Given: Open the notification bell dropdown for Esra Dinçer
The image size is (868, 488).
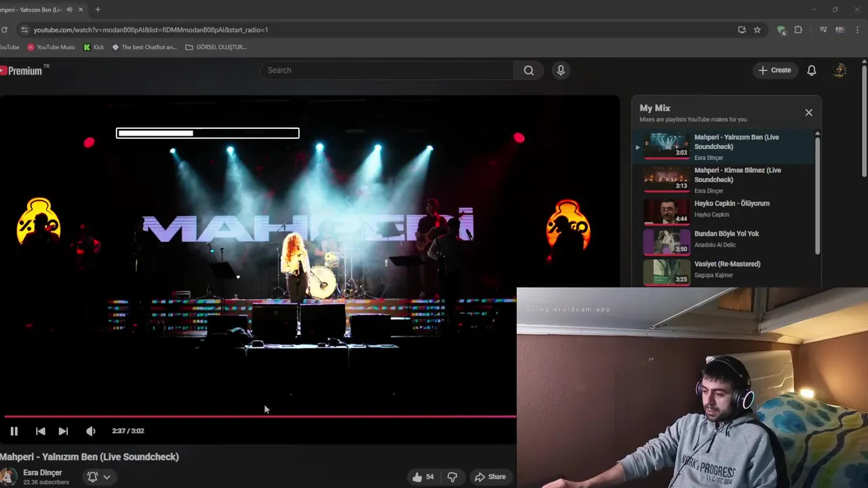Looking at the screenshot, I should pyautogui.click(x=99, y=477).
